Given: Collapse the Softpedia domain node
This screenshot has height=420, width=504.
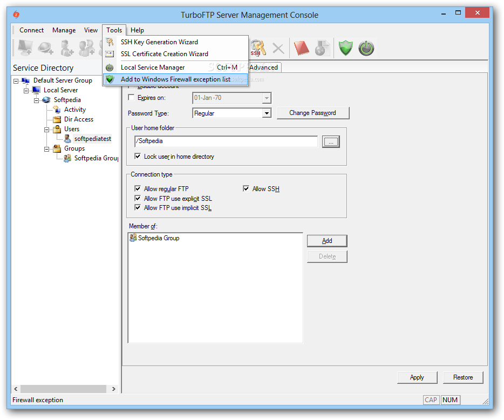Looking at the screenshot, I should pyautogui.click(x=36, y=100).
